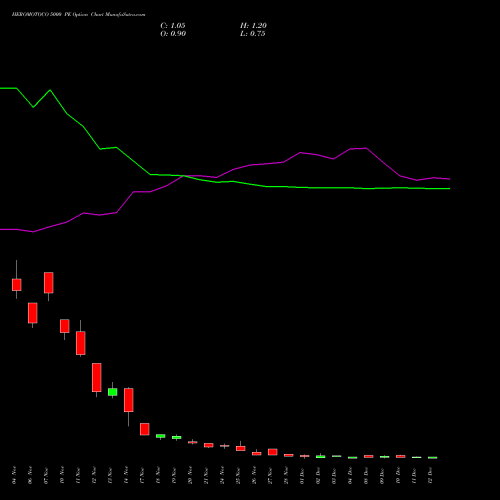Click the low value L: 0.75
Screen dimensions: 500x500
(x=253, y=34)
